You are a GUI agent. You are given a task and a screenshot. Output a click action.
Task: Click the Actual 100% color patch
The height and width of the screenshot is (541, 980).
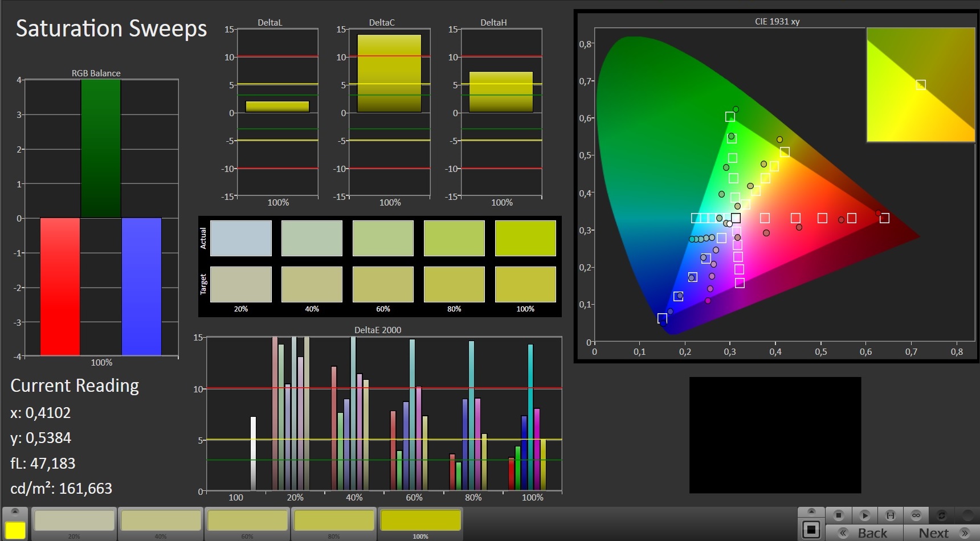[x=525, y=238]
